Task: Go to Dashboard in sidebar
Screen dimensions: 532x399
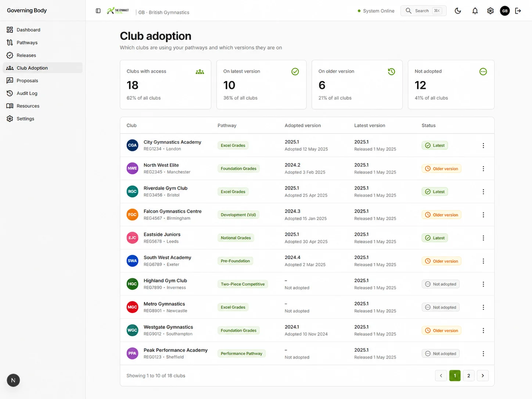Action: pos(43,30)
